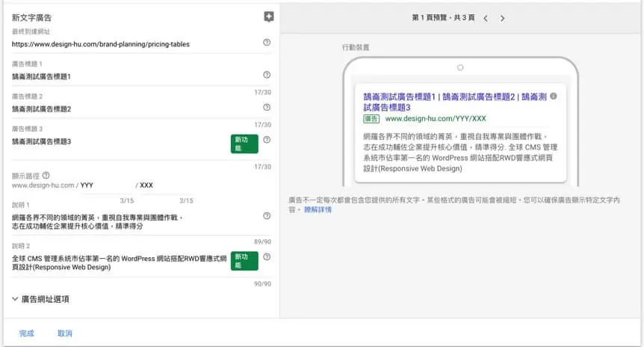The image size is (644, 347).
Task: Click the 90/90 character counter
Action: click(x=262, y=283)
